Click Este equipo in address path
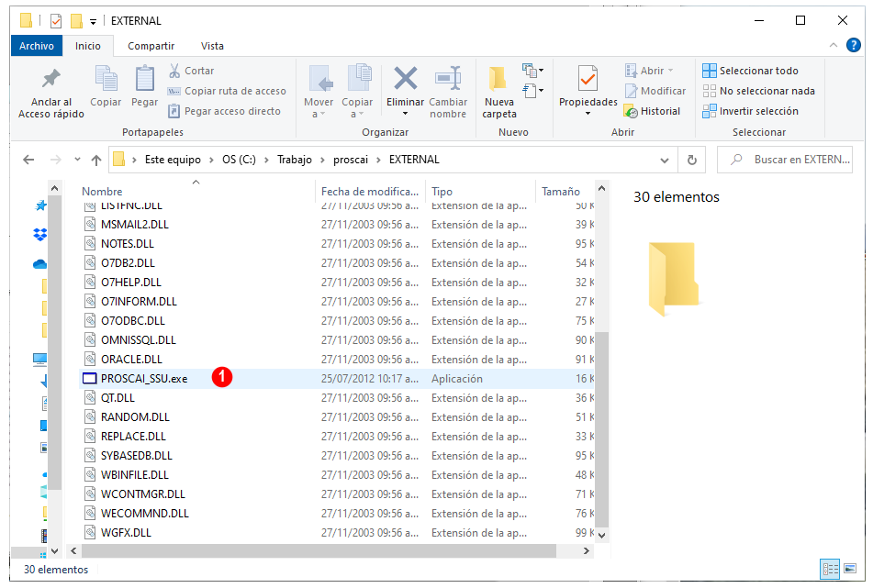The height and width of the screenshot is (588, 873). tap(173, 160)
